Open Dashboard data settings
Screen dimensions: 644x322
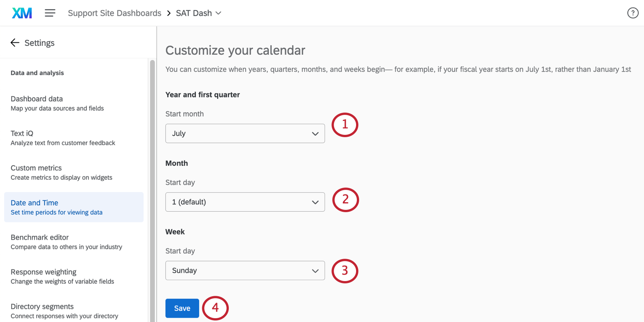point(37,98)
